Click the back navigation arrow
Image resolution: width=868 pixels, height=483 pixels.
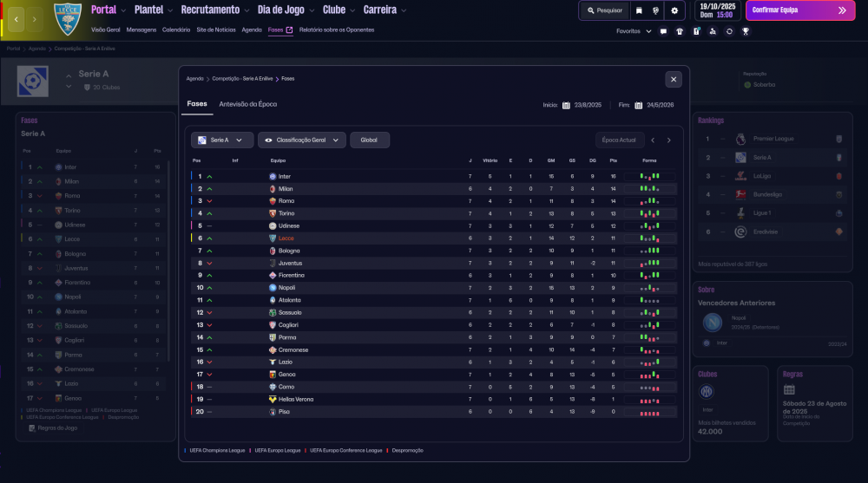coord(16,19)
